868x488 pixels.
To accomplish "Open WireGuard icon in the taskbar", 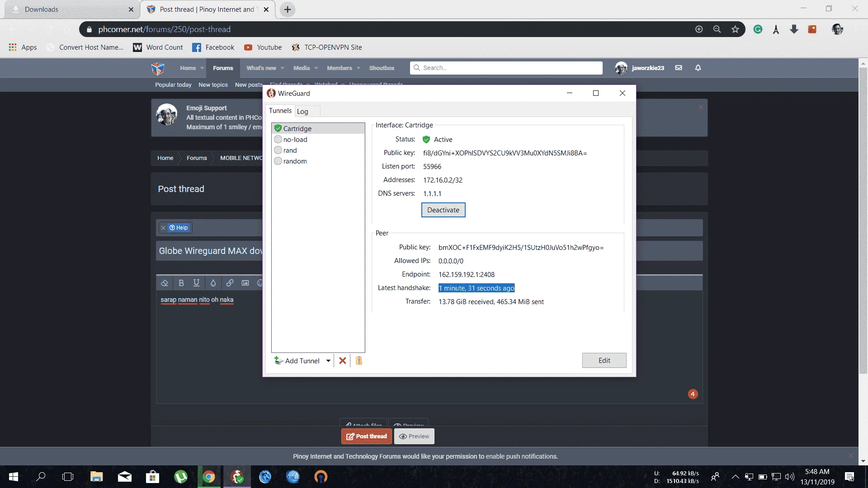I will [237, 477].
